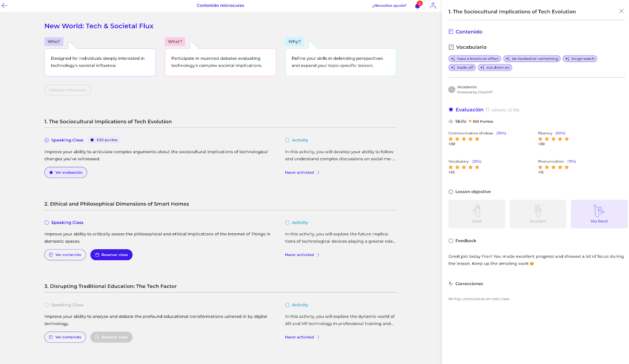Click the Lesson objective icon

pyautogui.click(x=451, y=192)
